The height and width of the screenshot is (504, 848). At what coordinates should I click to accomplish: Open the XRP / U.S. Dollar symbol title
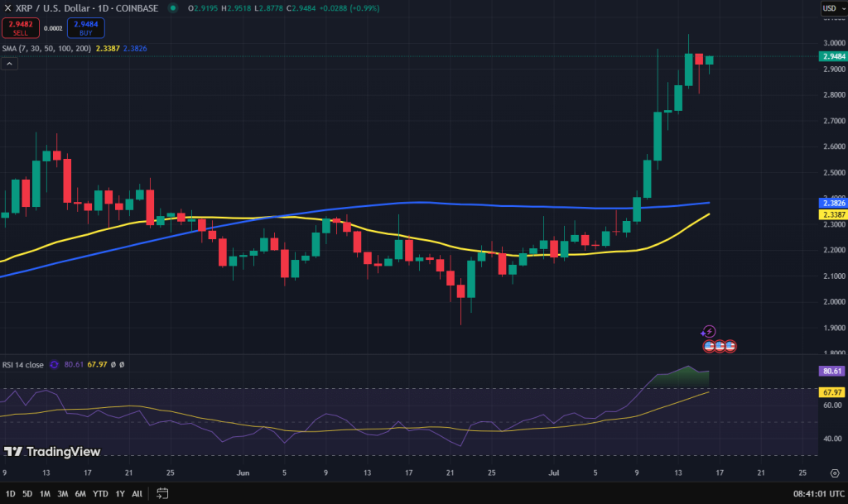tap(86, 8)
